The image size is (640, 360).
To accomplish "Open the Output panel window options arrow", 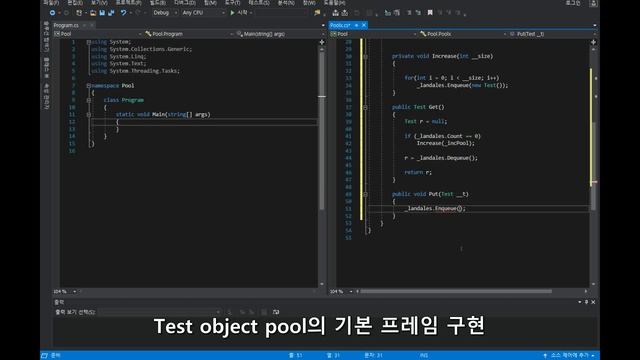I will (x=580, y=302).
